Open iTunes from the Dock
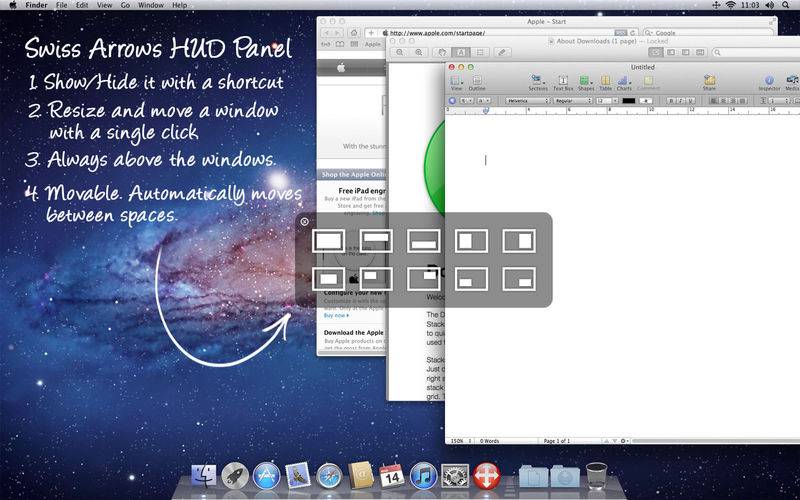 [423, 477]
